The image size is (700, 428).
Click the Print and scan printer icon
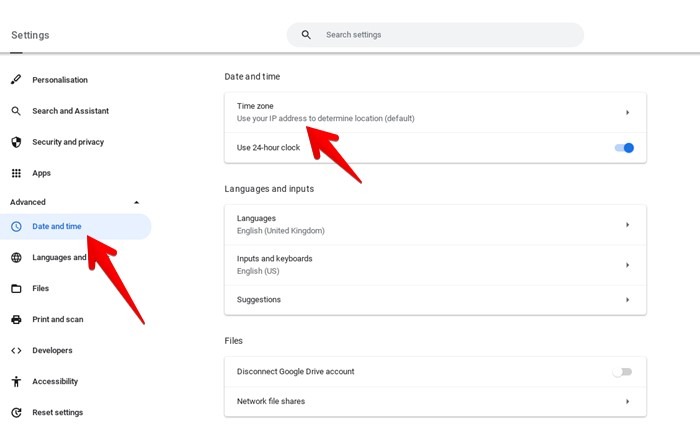coord(16,319)
